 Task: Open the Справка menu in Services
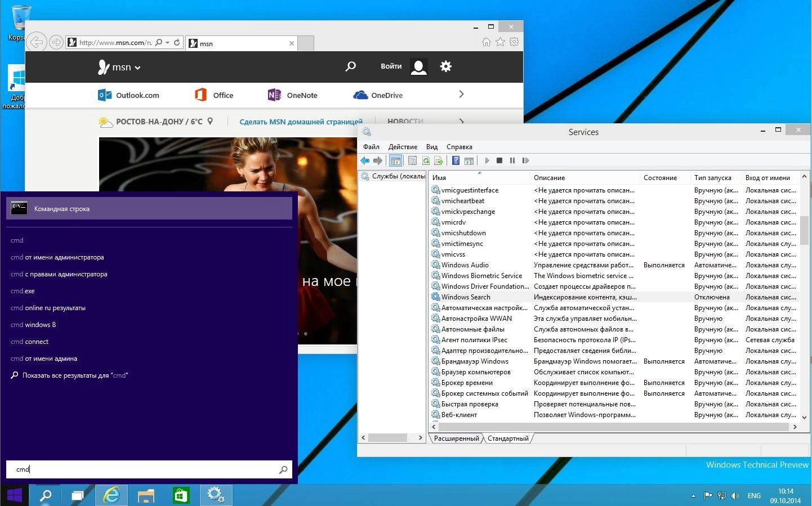[x=459, y=147]
